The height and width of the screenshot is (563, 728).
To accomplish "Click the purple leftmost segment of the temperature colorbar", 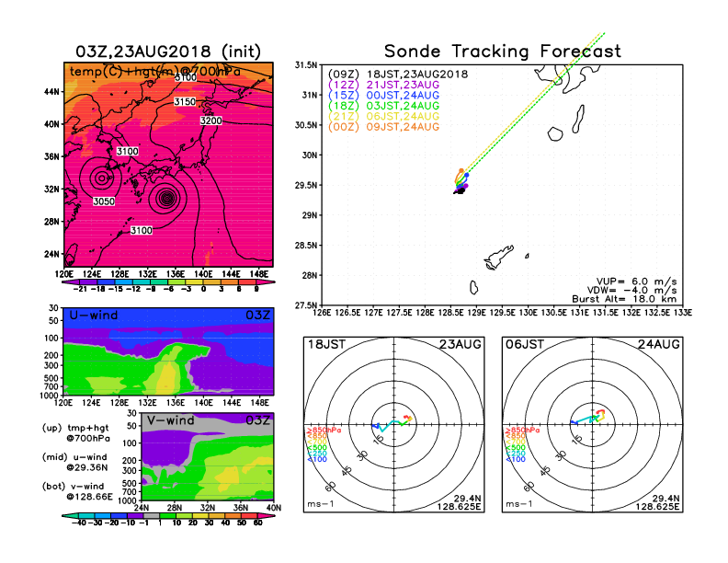I will 71,282.
